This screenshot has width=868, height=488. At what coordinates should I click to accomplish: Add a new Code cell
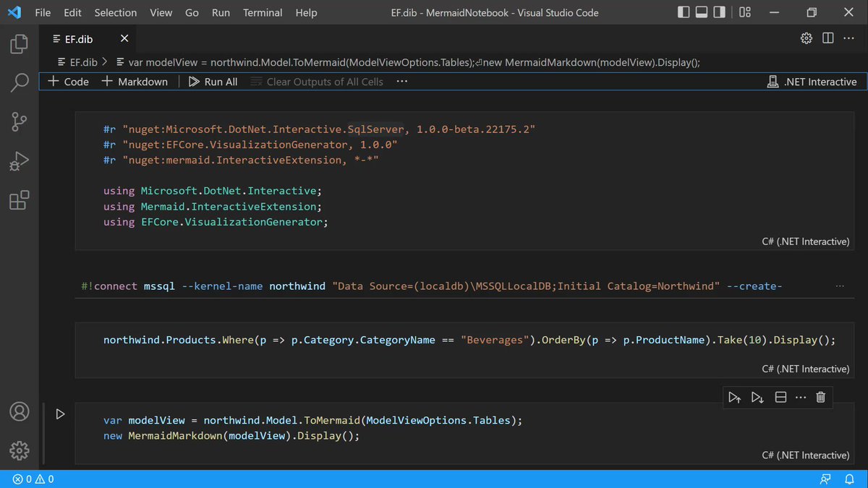pos(68,82)
